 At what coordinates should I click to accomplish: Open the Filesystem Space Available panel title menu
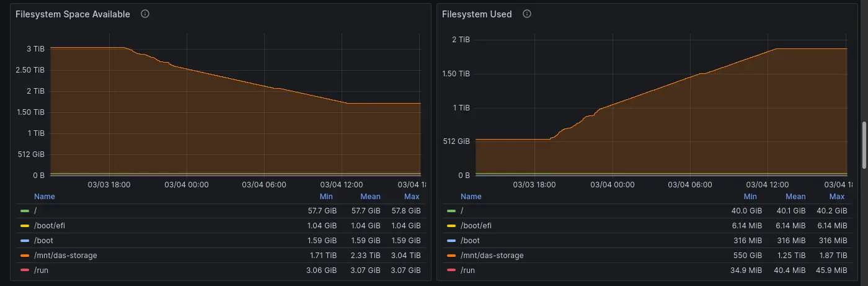tap(73, 14)
